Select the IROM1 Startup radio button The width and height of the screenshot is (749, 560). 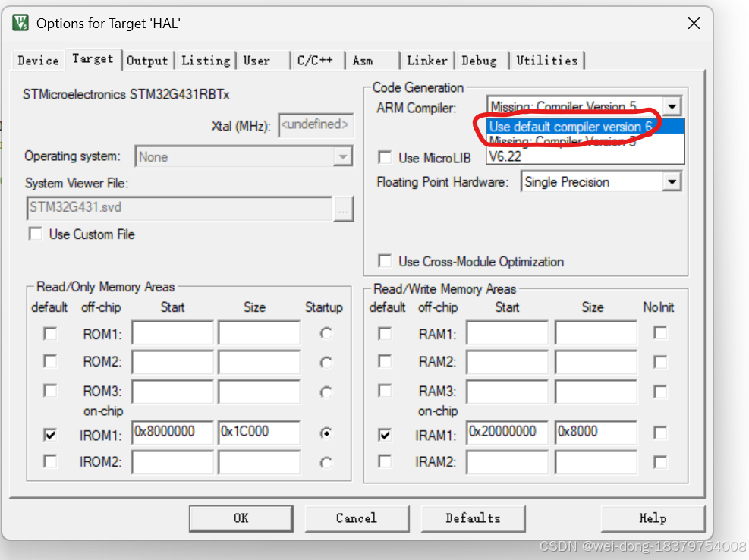(x=326, y=433)
